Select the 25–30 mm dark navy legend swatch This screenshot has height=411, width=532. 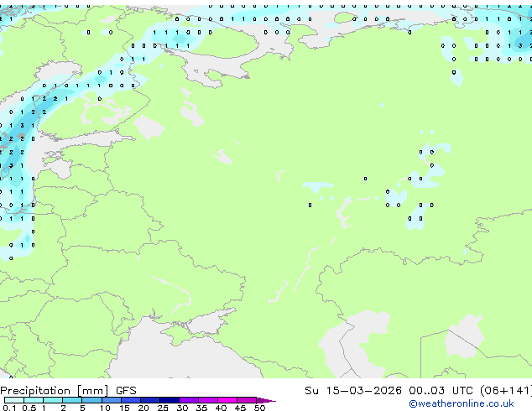pyautogui.click(x=170, y=400)
